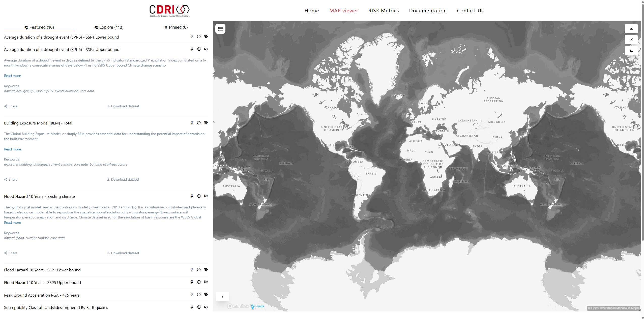
Task: Click Read more under Flood Hazard description
Action: (12, 223)
